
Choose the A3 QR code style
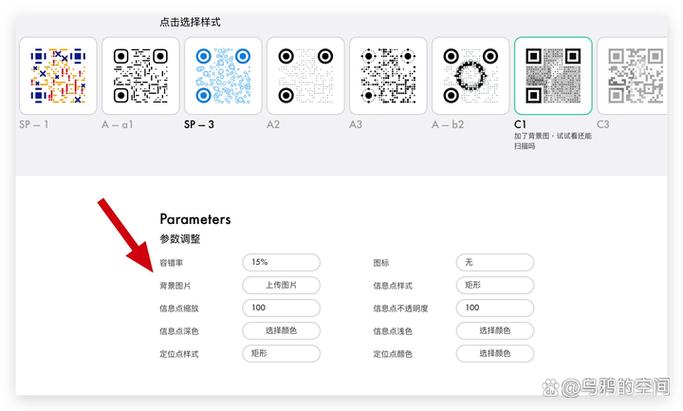click(388, 76)
